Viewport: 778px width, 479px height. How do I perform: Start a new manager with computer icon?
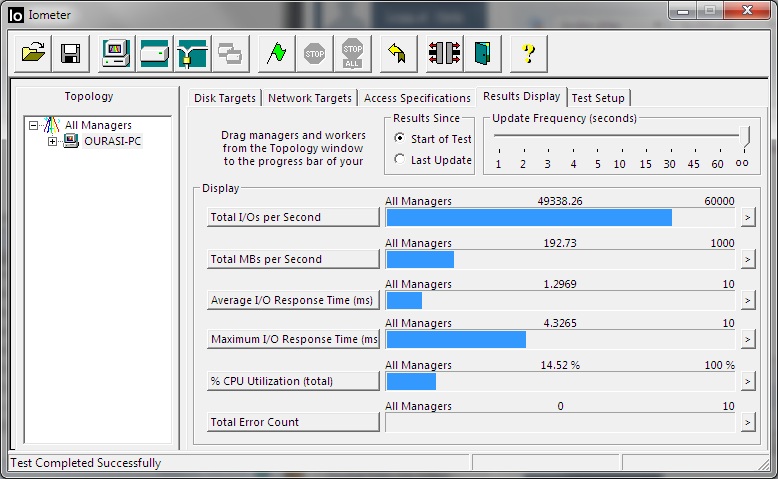click(x=116, y=54)
